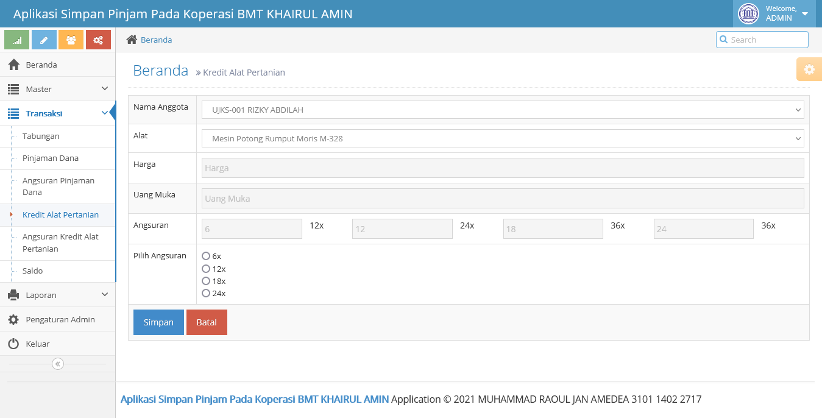Screen dimensions: 822x418
Task: Click the home icon in breadcrumb
Action: (x=132, y=40)
